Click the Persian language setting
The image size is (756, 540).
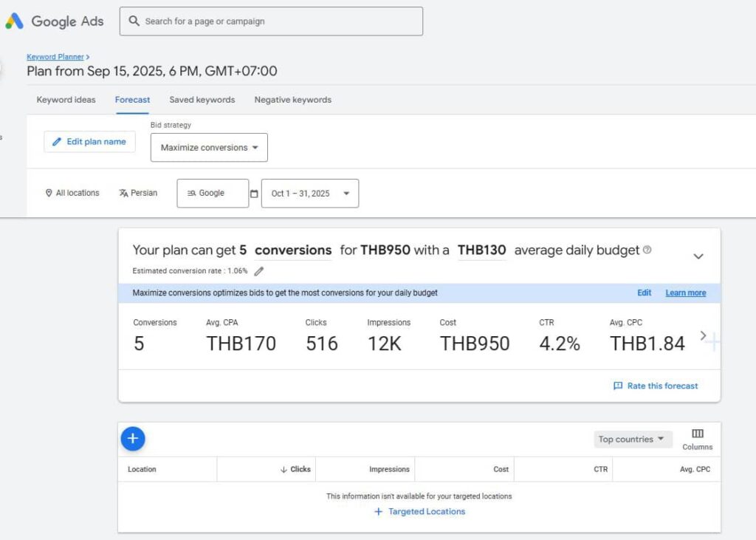tap(138, 193)
